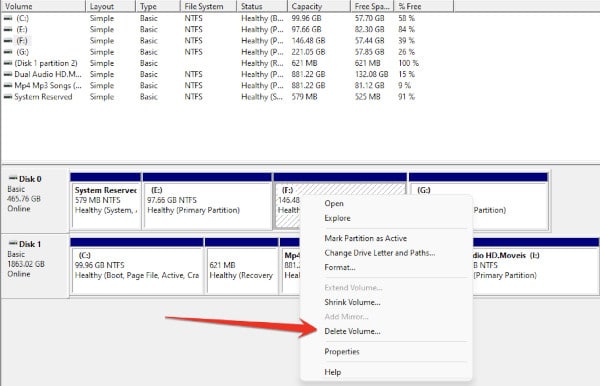600x386 pixels.
Task: Click the 146.48 GB capacity cell
Action: 308,41
